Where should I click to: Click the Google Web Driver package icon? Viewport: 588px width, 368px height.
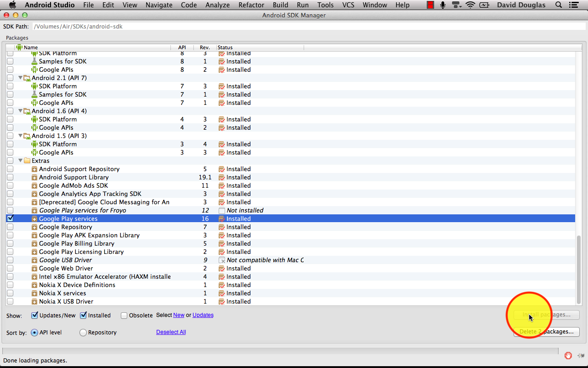(x=34, y=269)
